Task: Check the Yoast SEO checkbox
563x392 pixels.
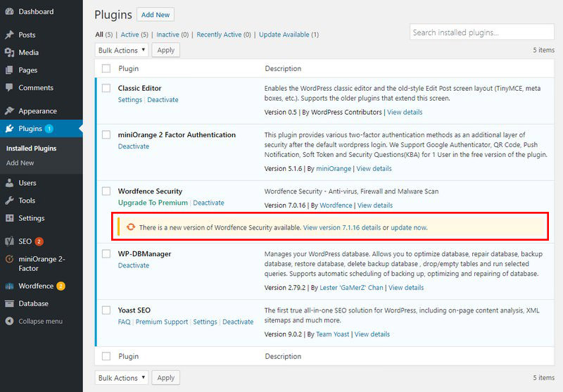Action: pos(106,310)
